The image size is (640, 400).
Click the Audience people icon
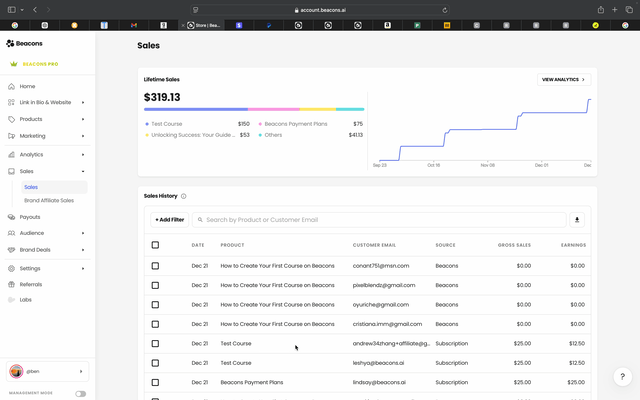point(11,233)
